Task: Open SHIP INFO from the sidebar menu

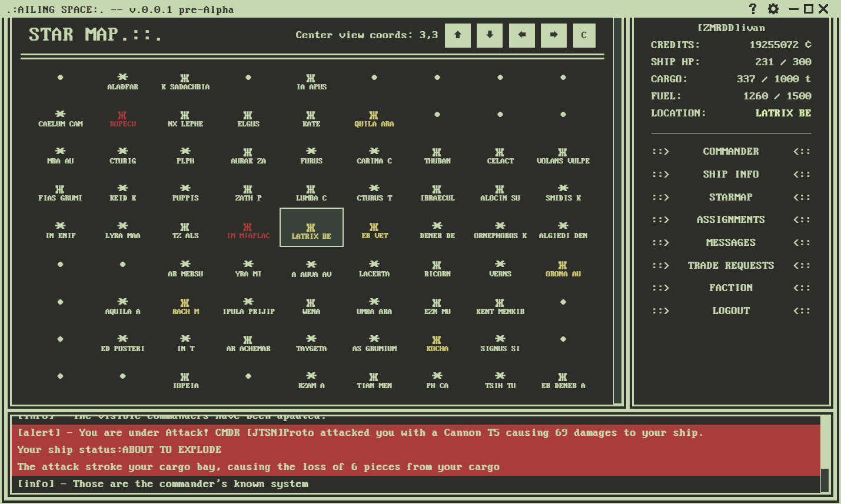Action: pyautogui.click(x=730, y=174)
